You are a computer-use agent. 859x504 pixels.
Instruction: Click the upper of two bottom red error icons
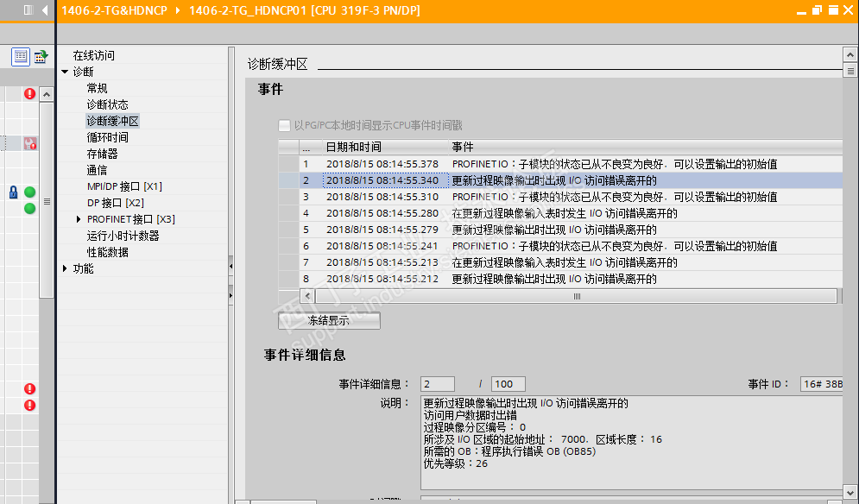[29, 389]
